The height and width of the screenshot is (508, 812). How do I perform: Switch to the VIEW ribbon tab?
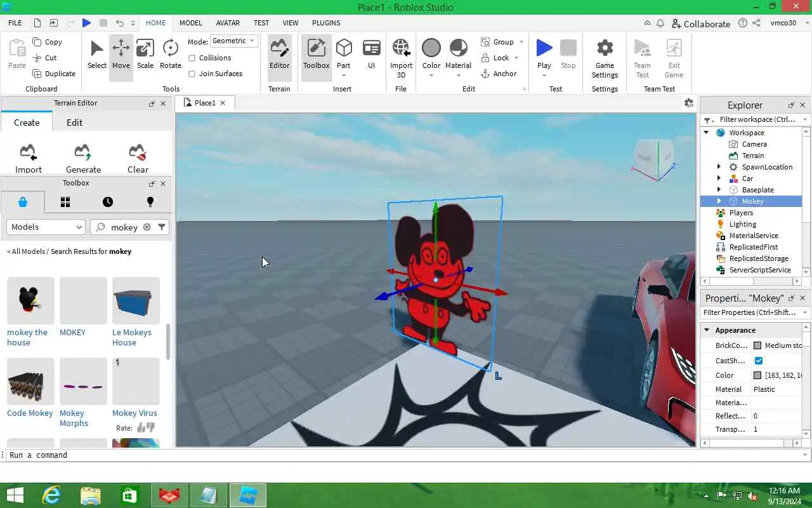click(x=291, y=23)
